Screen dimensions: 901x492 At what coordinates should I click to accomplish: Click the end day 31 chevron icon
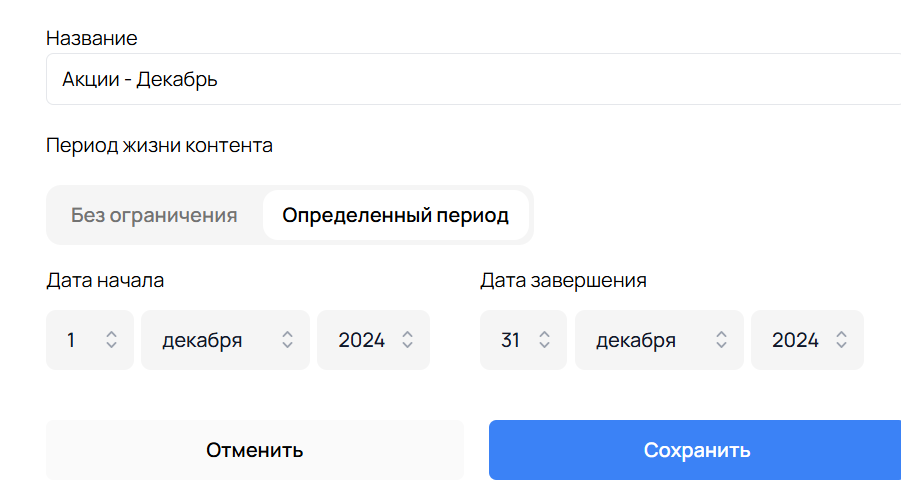point(545,340)
